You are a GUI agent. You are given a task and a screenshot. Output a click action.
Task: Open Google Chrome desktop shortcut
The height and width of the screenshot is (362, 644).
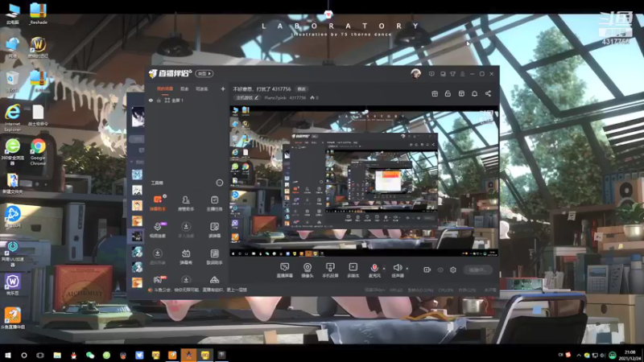(38, 152)
